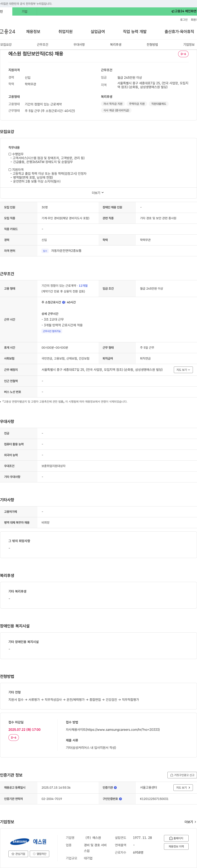This screenshot has height=868, width=197.
Task: Select the 주택자금 지원 benefit tag
Action: coord(137,104)
